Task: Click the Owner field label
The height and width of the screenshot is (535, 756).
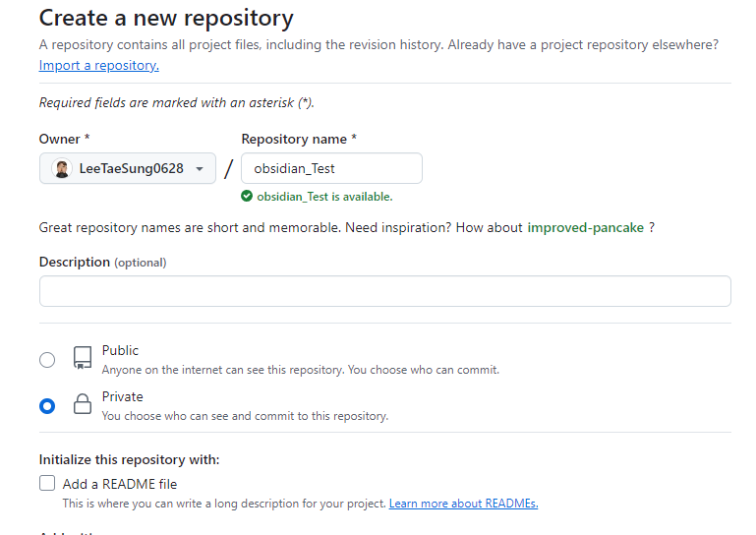Action: pyautogui.click(x=64, y=139)
